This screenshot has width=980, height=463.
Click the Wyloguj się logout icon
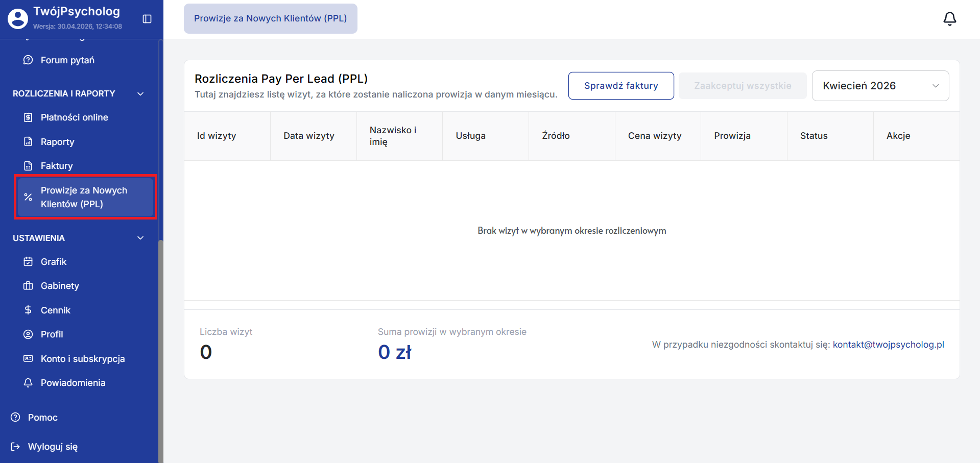[15, 447]
